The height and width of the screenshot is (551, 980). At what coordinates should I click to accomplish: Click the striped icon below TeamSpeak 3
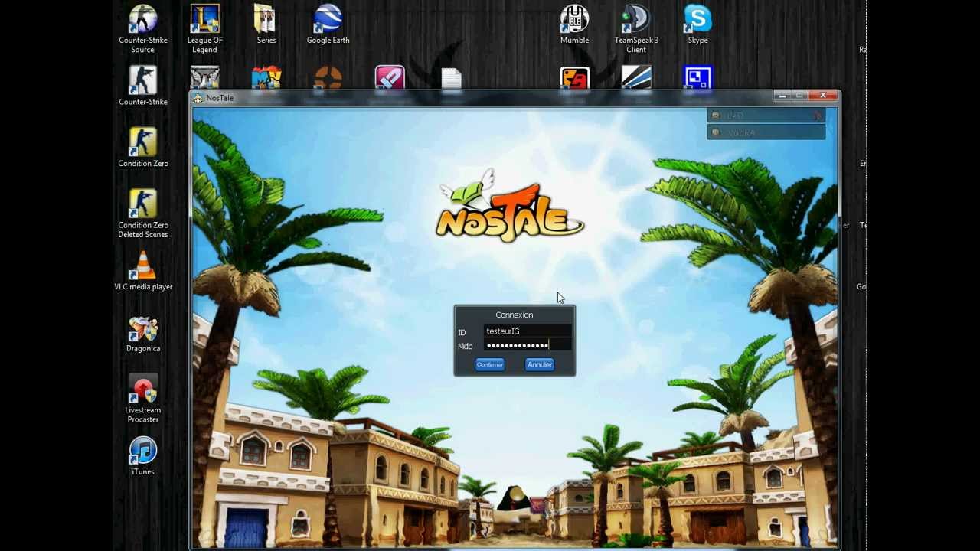coord(636,79)
